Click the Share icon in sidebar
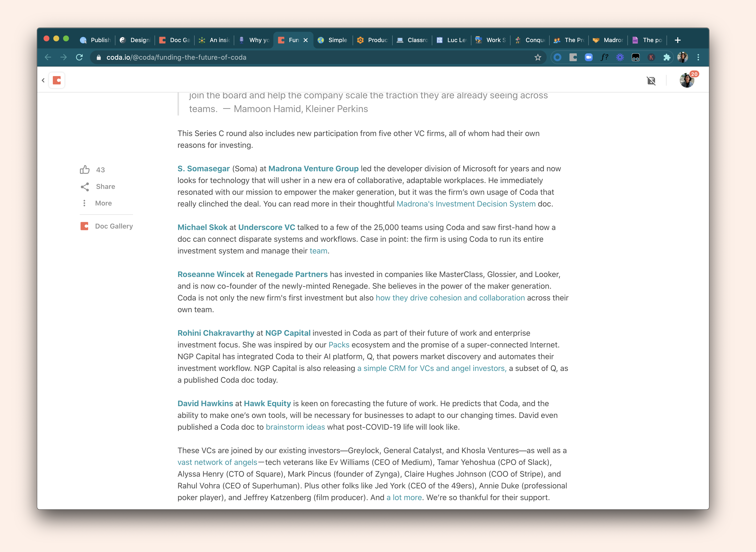 click(x=85, y=186)
